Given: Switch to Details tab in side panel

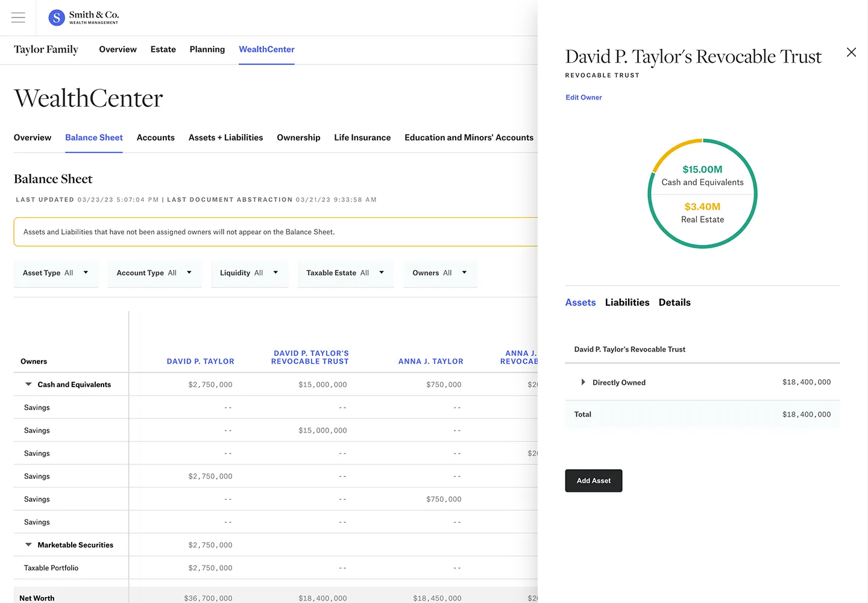Looking at the screenshot, I should click(x=675, y=303).
